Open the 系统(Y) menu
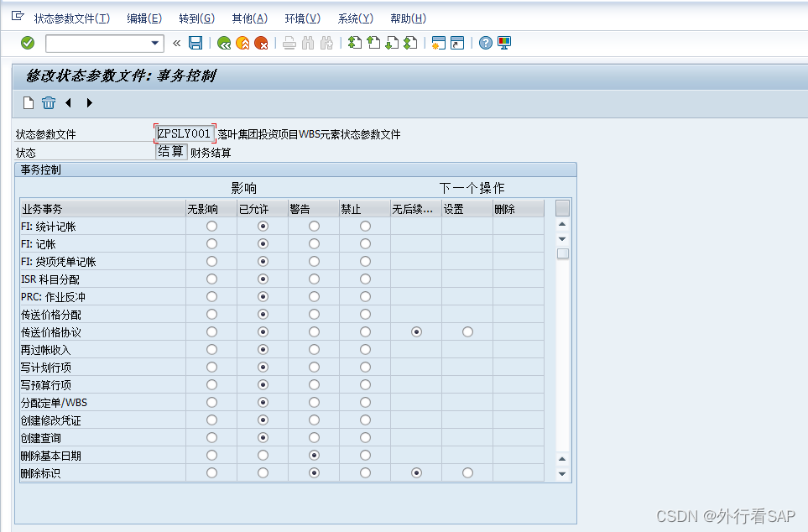The height and width of the screenshot is (532, 808). tap(356, 18)
